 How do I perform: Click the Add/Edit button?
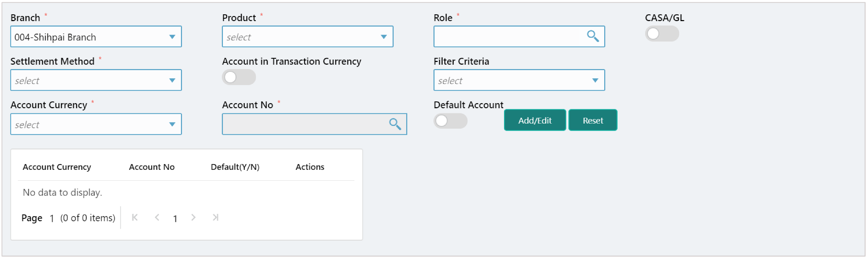(535, 120)
